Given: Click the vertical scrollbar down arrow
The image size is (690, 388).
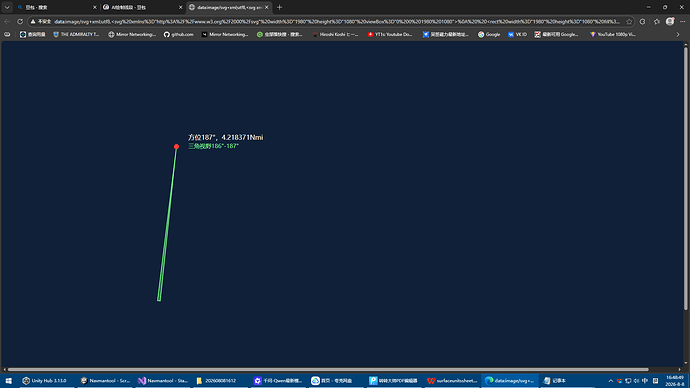Looking at the screenshot, I should [686, 363].
